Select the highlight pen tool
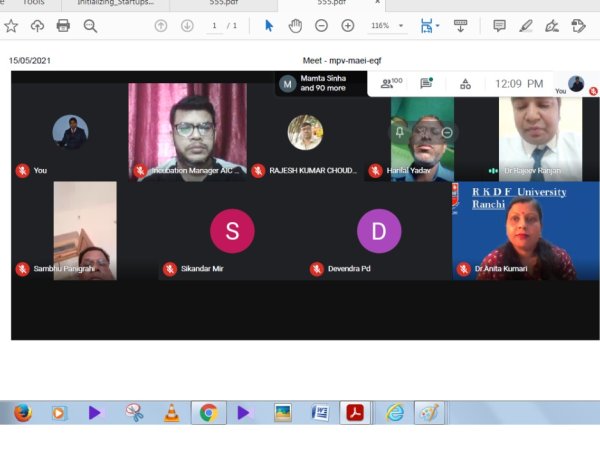Screen dimensions: 600x460 click(x=525, y=26)
